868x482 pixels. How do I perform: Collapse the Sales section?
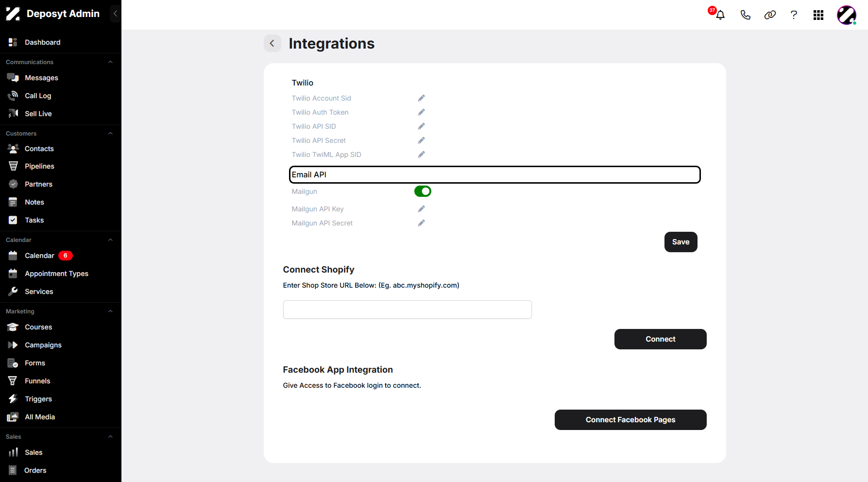tap(110, 437)
